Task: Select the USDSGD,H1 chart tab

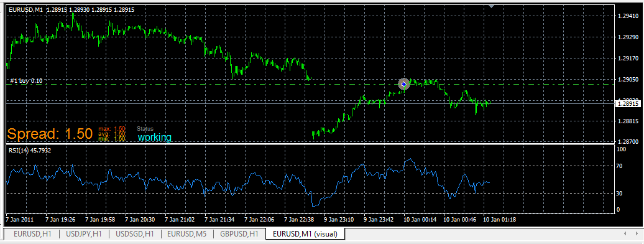Action: (x=135, y=233)
